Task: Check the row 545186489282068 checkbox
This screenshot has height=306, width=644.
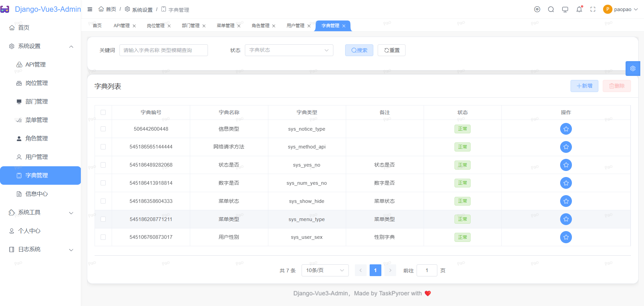Action: [103, 165]
